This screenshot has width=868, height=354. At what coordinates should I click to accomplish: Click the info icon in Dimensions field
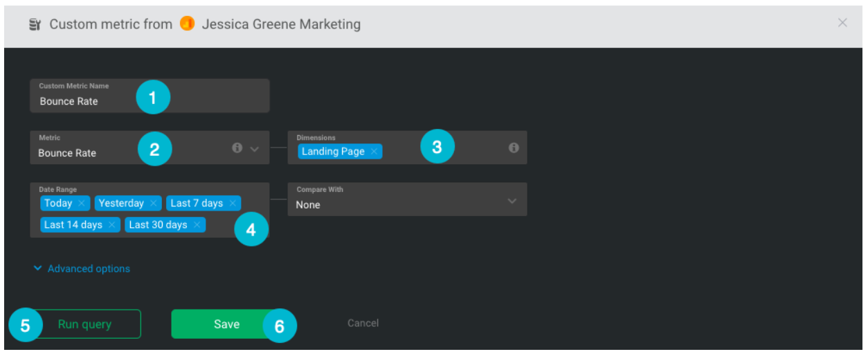tap(514, 148)
